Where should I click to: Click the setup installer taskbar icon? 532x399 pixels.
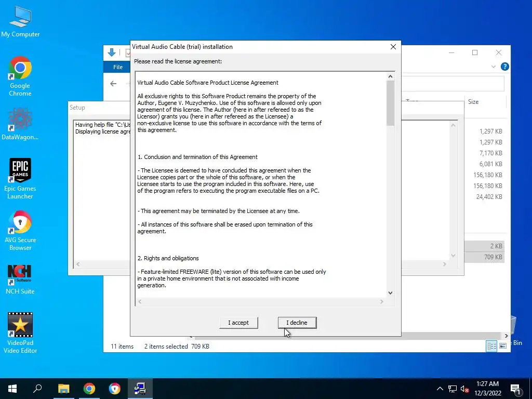pos(140,389)
